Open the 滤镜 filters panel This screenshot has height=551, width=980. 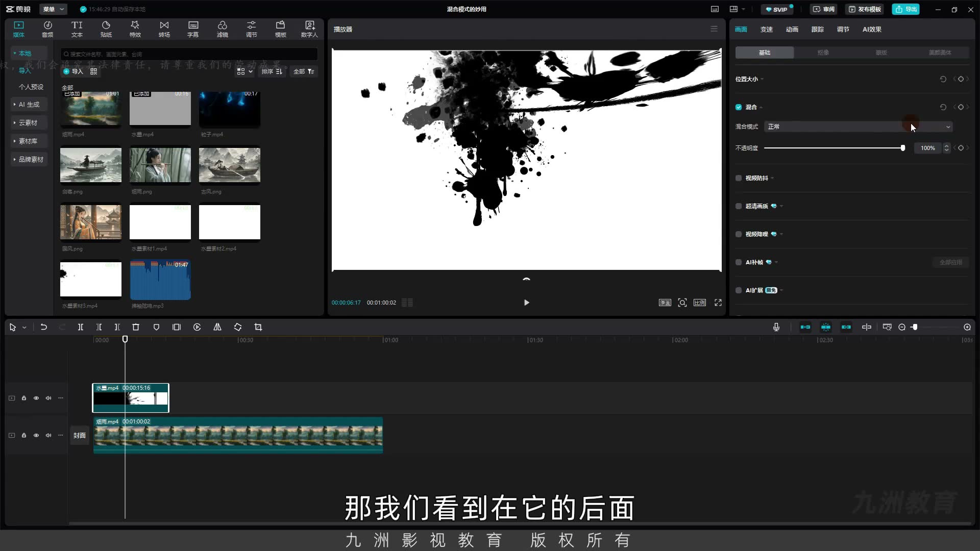[223, 29]
